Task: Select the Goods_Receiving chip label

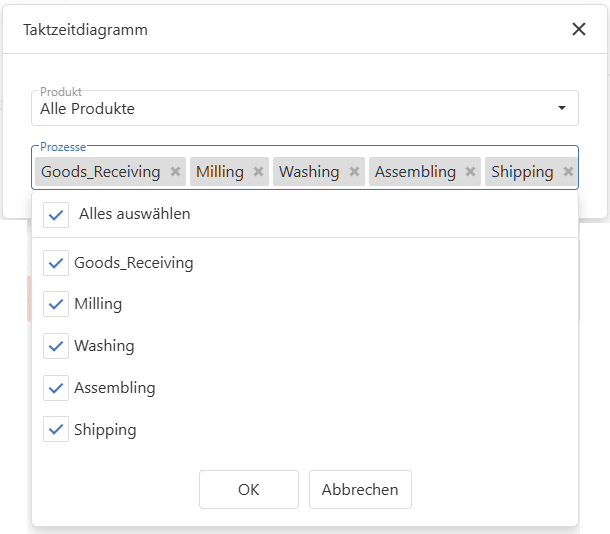Action: coord(101,172)
